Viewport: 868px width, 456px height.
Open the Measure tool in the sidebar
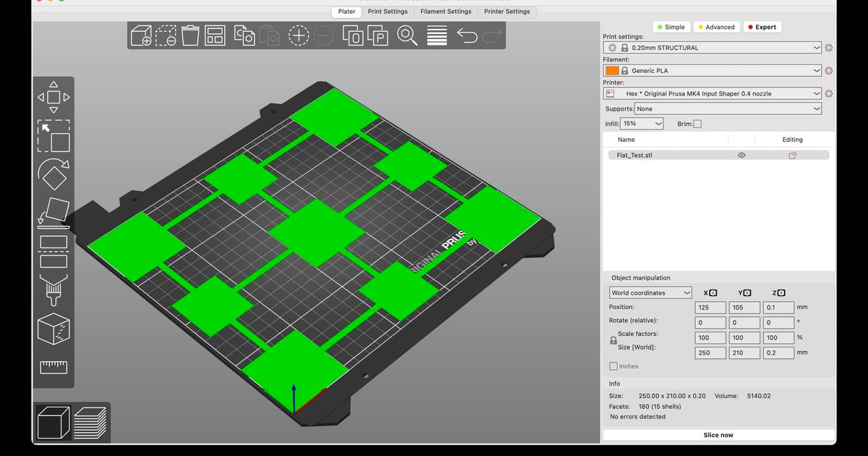(x=53, y=367)
